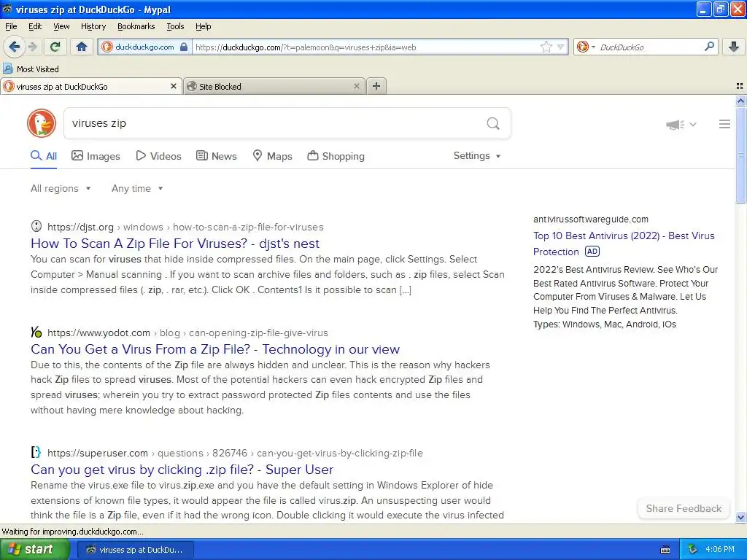The width and height of the screenshot is (747, 560).
Task: Open the All regions filter dropdown
Action: pos(61,189)
